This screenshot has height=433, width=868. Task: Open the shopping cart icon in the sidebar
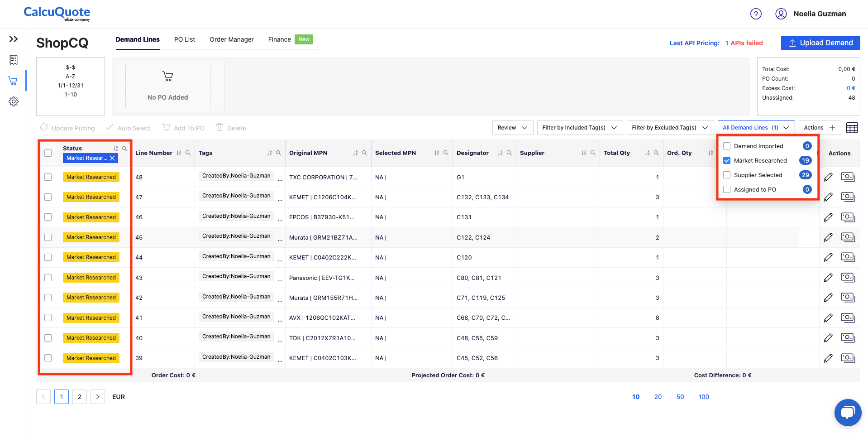pyautogui.click(x=13, y=81)
